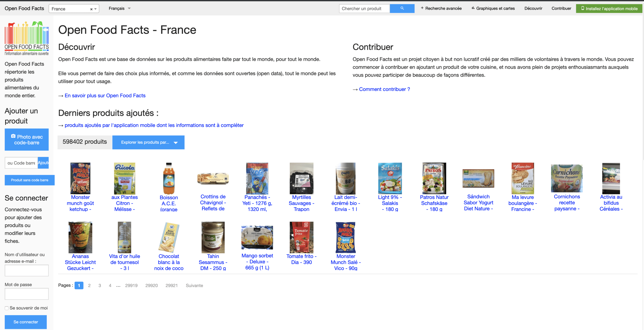Click 'Photo avec code-barre' button
This screenshot has width=644, height=330.
pyautogui.click(x=27, y=139)
